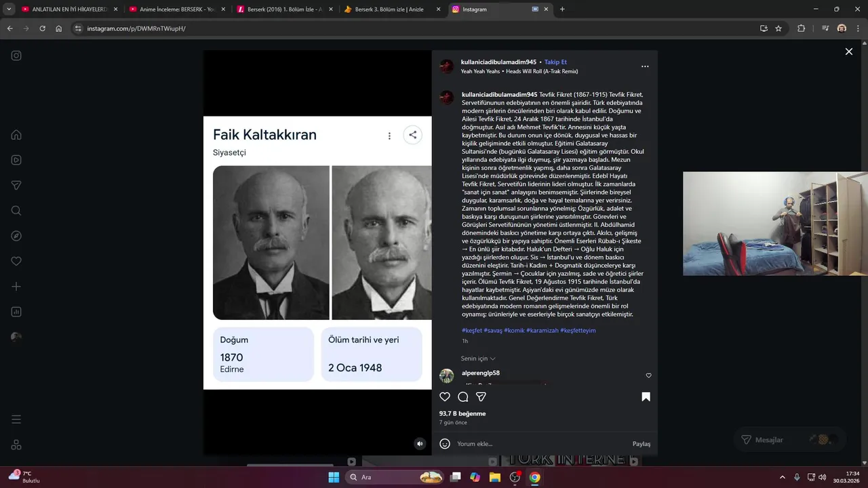Open Copilot from the taskbar
The image size is (868, 488).
pyautogui.click(x=475, y=477)
